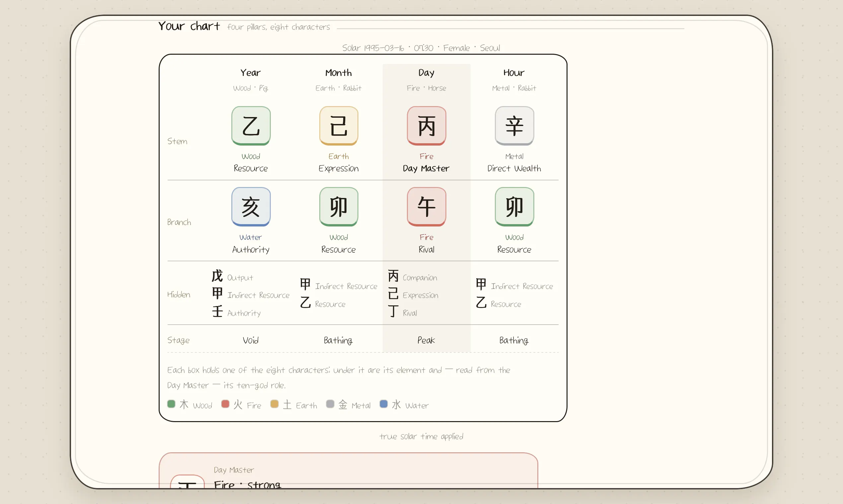Viewport: 843px width, 504px height.
Task: Click the Month column header
Action: (x=339, y=73)
